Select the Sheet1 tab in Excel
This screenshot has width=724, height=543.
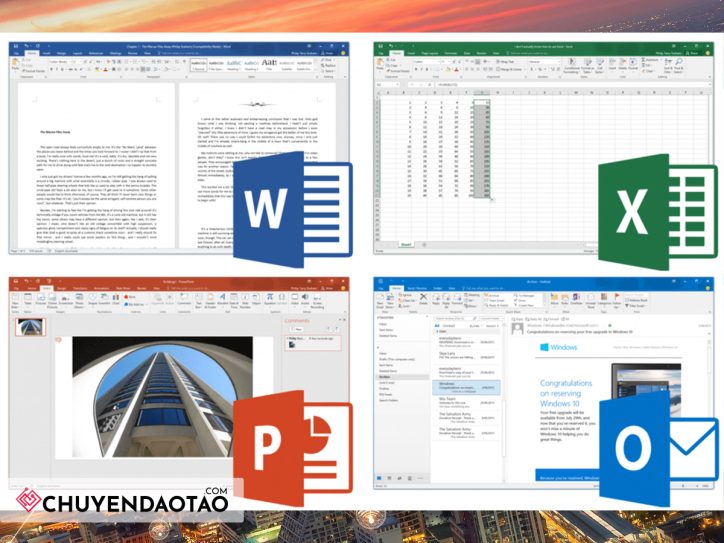(x=406, y=244)
